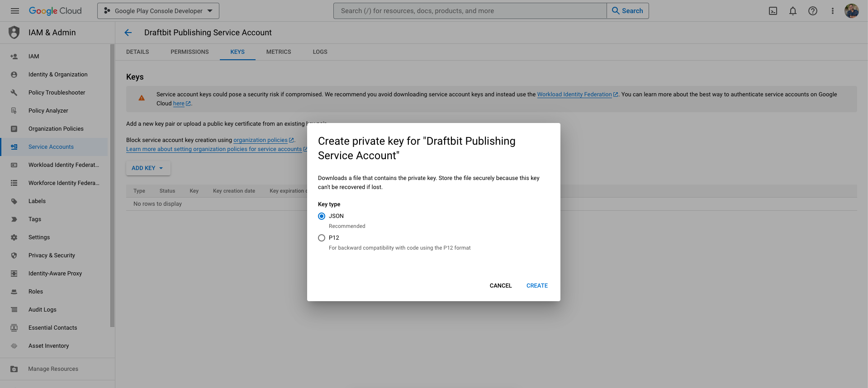This screenshot has width=868, height=388.
Task: Activate Cloud Shell terminal icon
Action: (773, 11)
